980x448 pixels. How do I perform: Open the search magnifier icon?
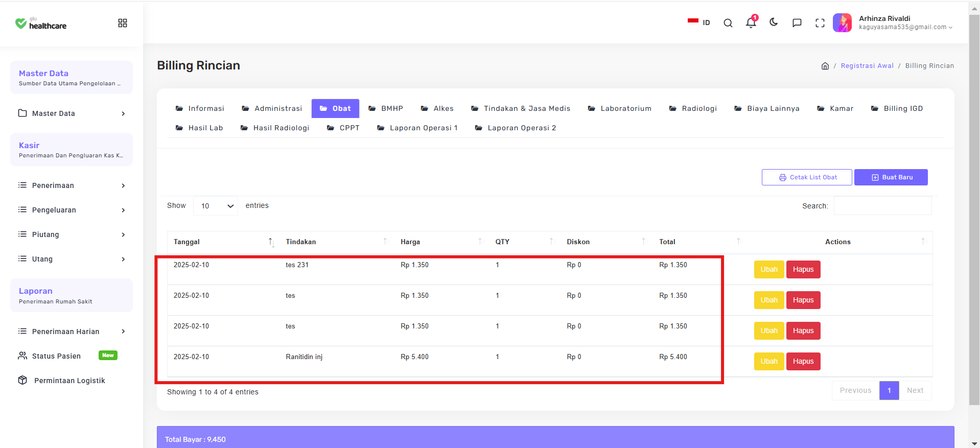(x=728, y=23)
